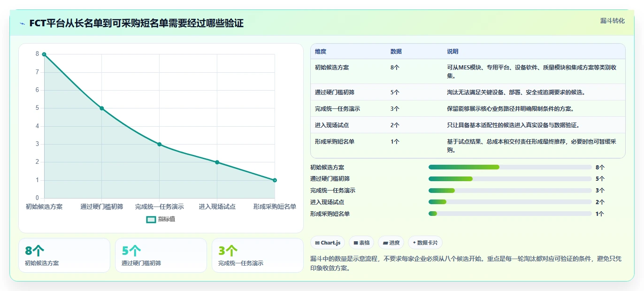Click the 完成统一任务演示 progress bar

coord(510,191)
